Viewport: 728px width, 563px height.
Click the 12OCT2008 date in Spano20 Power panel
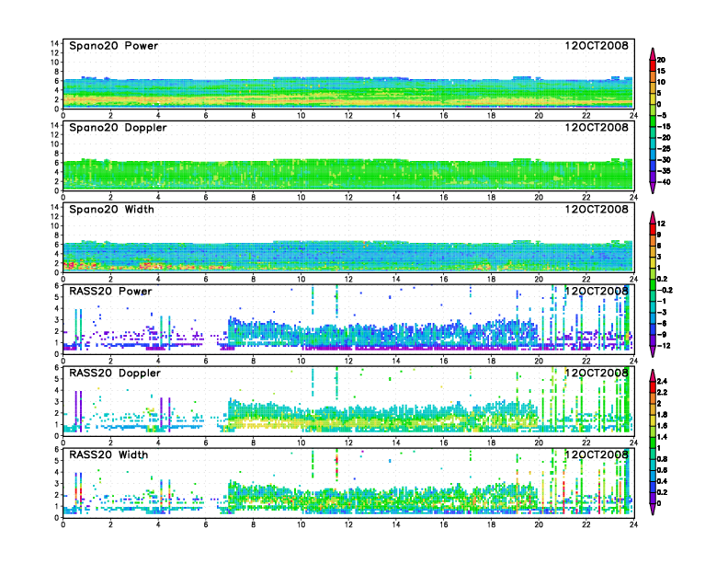tap(597, 46)
